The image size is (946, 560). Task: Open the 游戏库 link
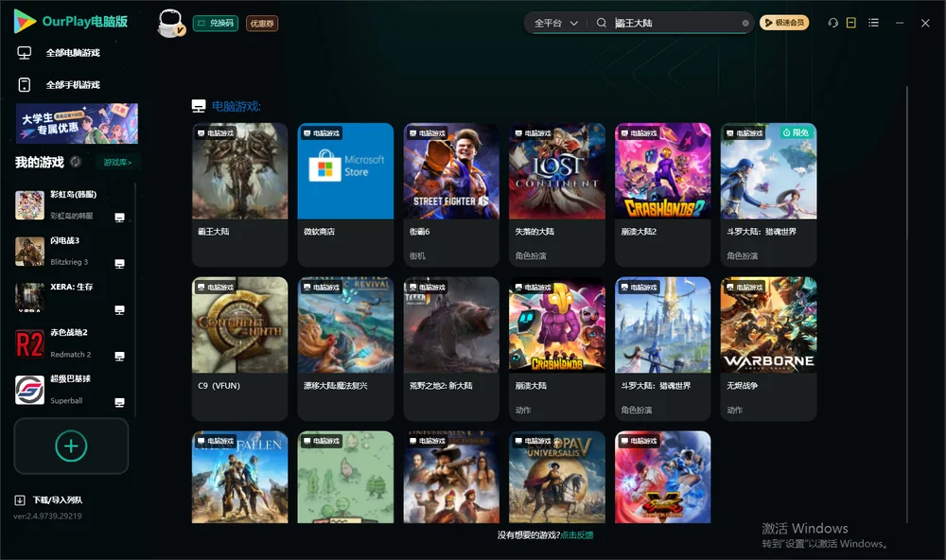point(117,163)
